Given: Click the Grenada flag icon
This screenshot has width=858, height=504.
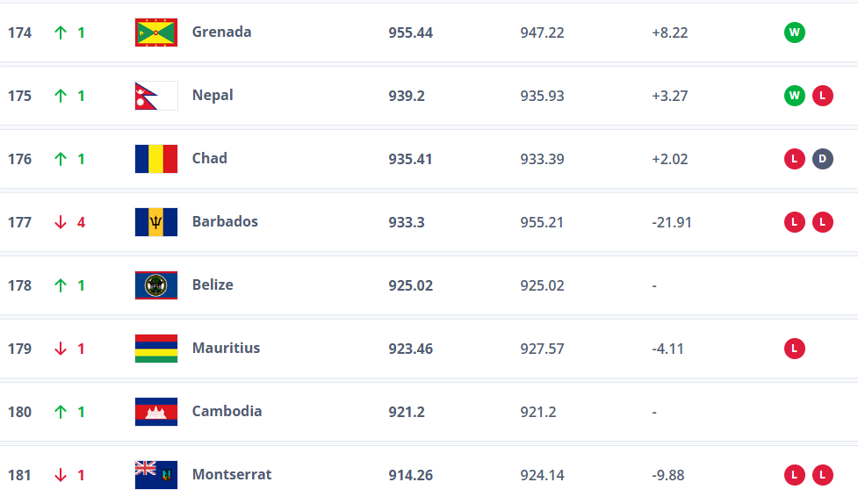Looking at the screenshot, I should pos(156,32).
